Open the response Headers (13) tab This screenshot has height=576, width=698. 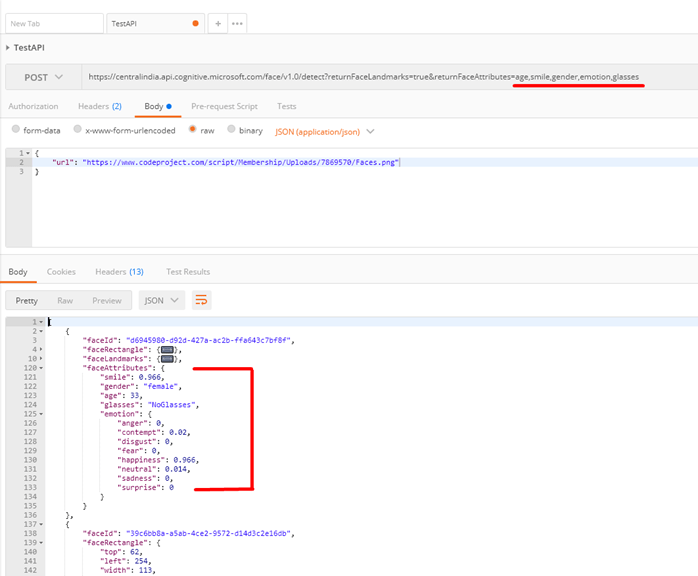(x=119, y=272)
